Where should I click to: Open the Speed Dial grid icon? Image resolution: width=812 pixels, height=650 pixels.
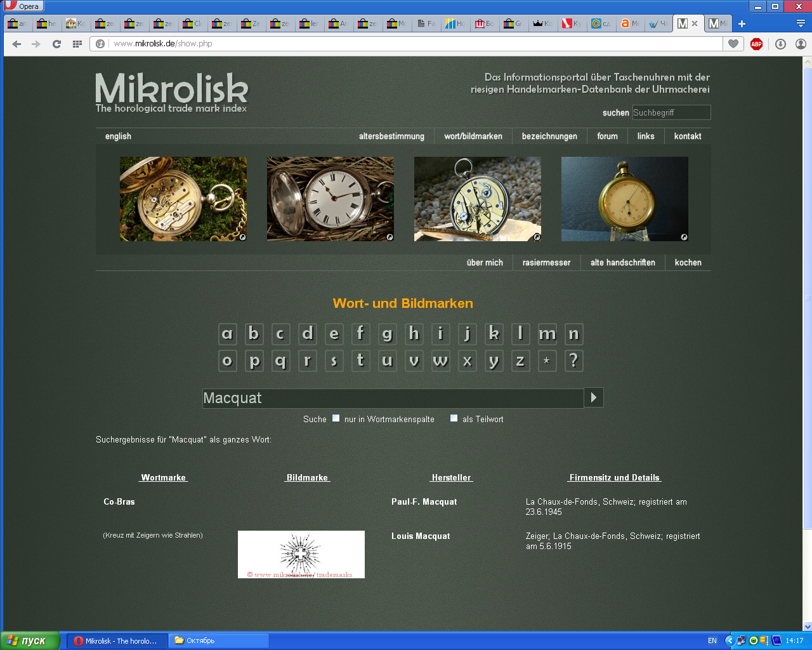tap(77, 44)
